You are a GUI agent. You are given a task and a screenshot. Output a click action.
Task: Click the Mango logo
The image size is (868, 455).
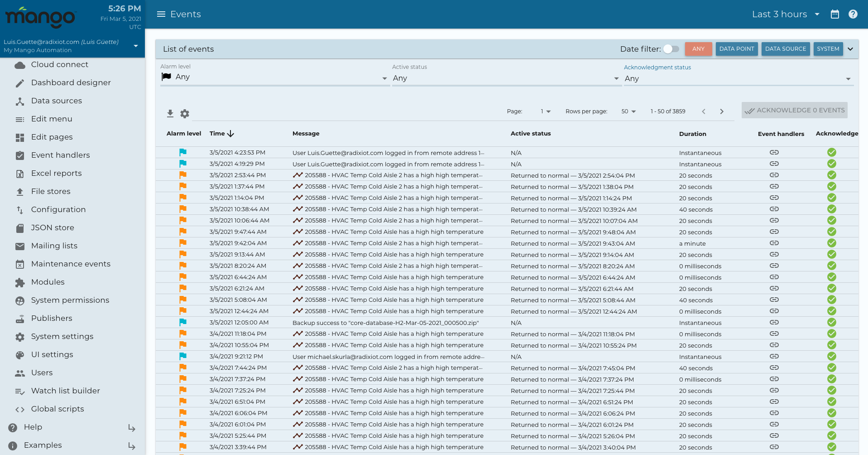[40, 17]
